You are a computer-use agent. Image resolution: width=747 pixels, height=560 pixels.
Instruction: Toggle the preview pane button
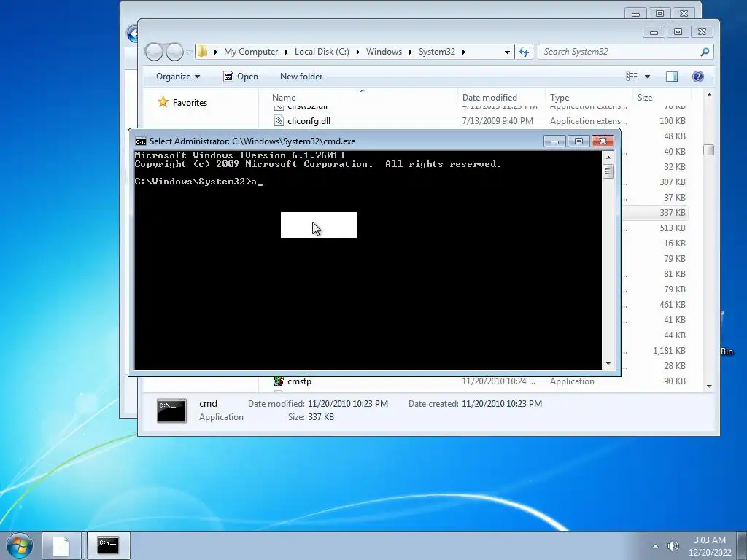click(672, 77)
